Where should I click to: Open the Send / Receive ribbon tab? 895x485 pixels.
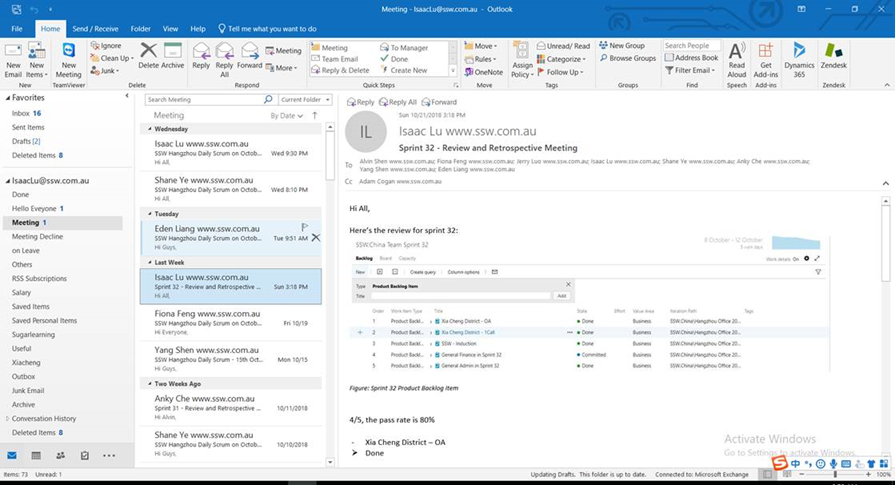click(95, 29)
